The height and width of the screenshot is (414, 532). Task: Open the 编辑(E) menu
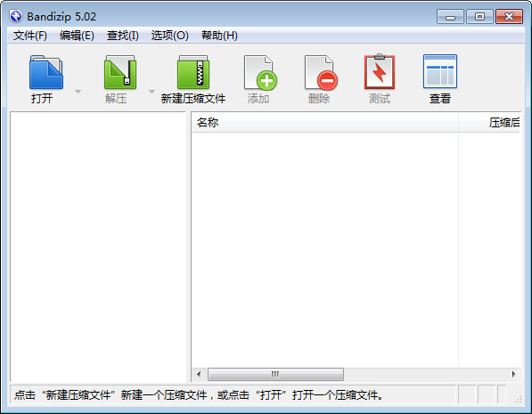coord(77,36)
